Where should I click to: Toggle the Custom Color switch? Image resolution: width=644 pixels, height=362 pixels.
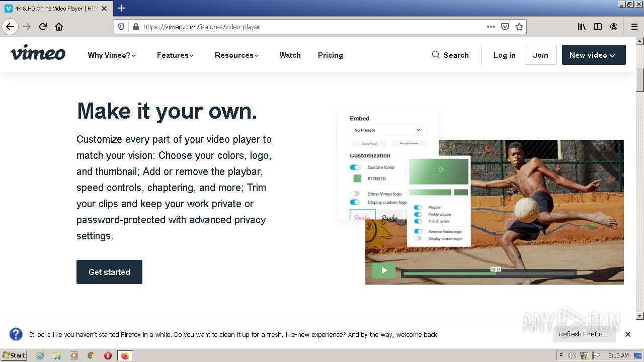point(355,167)
